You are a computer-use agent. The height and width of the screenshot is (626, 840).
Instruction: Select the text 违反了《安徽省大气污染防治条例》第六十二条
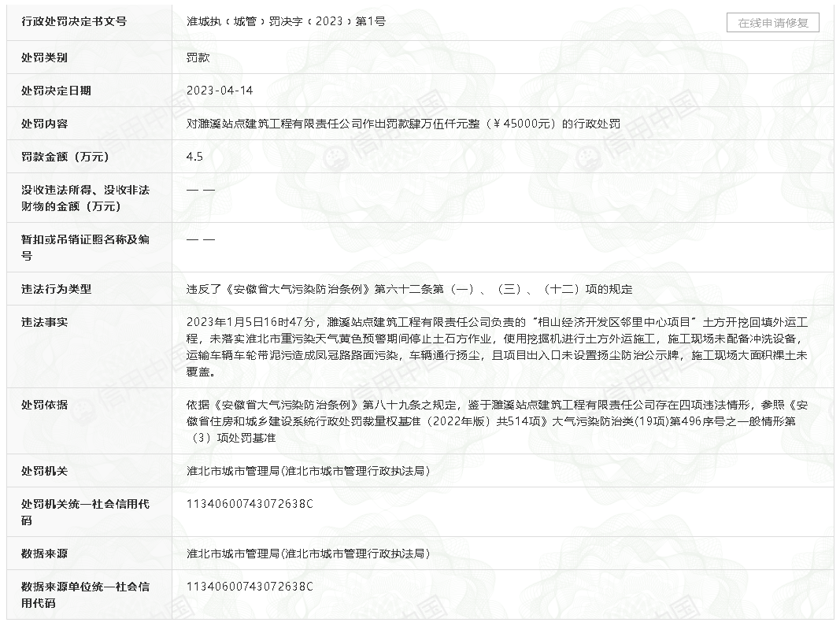tap(315, 289)
